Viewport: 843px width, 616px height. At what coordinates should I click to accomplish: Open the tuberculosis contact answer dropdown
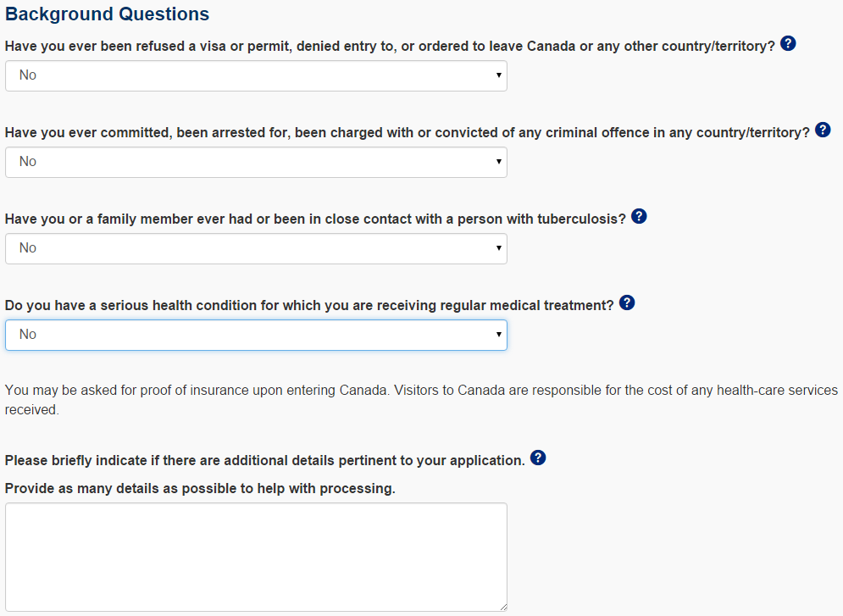pyautogui.click(x=256, y=248)
